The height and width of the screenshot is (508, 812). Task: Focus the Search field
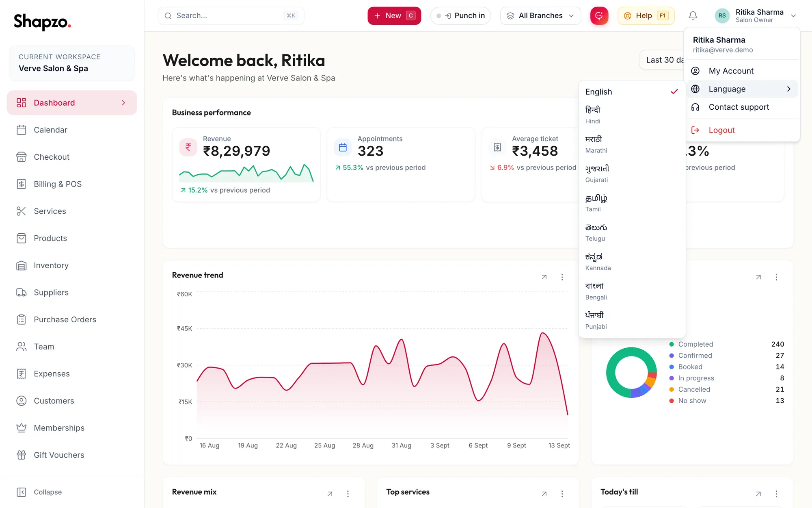pos(231,16)
